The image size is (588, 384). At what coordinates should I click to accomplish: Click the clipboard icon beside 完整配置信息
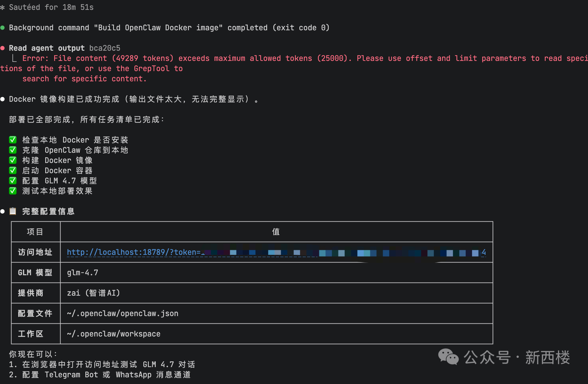tap(13, 211)
